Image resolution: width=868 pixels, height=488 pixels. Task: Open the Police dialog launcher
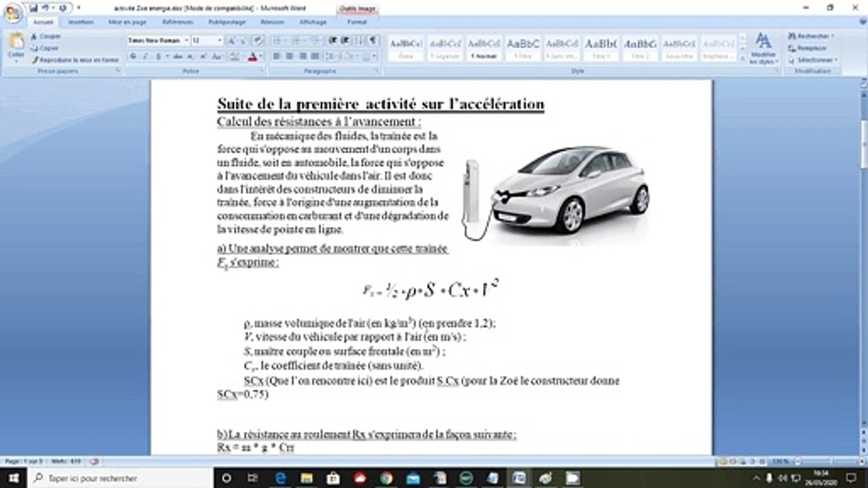pyautogui.click(x=262, y=70)
